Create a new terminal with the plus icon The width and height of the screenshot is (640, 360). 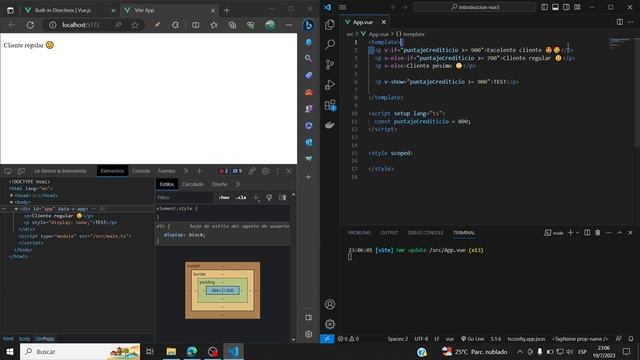pos(571,233)
